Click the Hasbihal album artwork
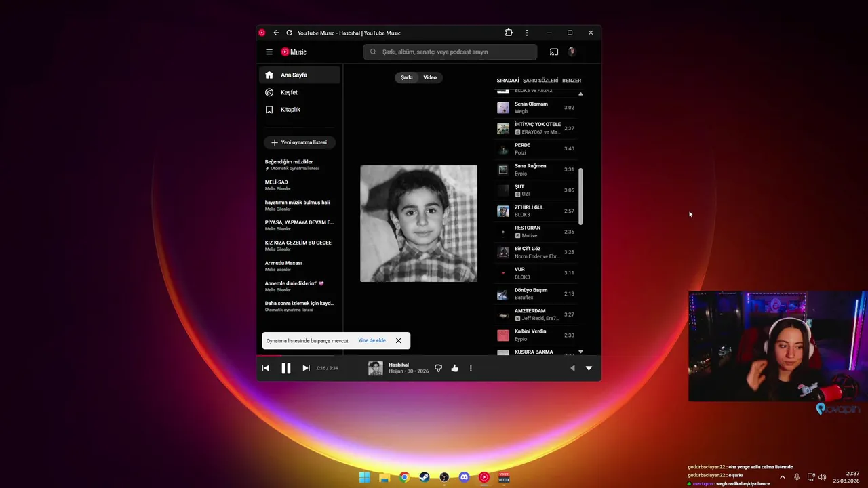The width and height of the screenshot is (868, 488). click(418, 224)
